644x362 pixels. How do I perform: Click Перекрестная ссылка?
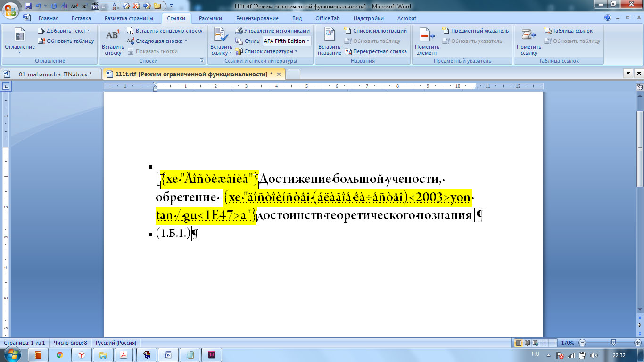click(376, 51)
